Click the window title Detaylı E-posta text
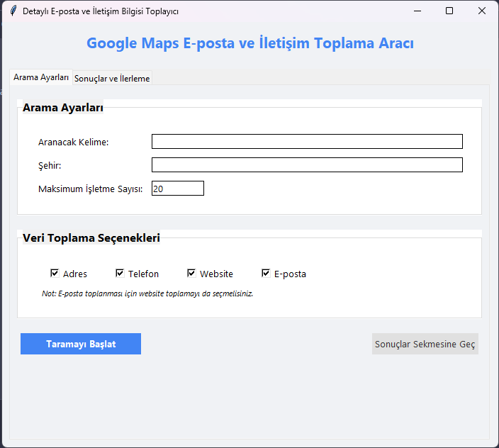This screenshot has width=499, height=448. coord(101,11)
